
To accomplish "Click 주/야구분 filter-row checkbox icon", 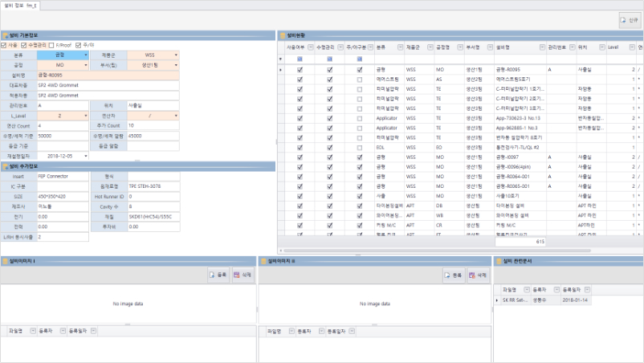I will [360, 59].
